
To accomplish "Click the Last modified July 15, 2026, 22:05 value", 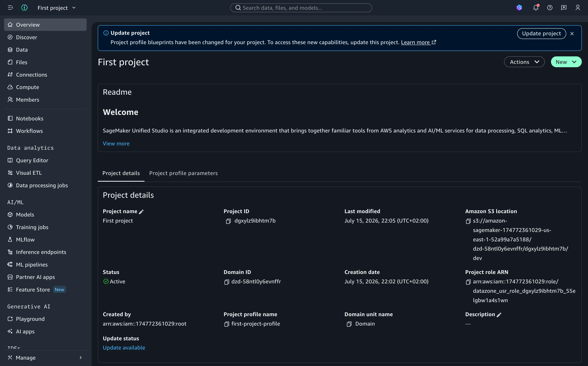I will 386,221.
